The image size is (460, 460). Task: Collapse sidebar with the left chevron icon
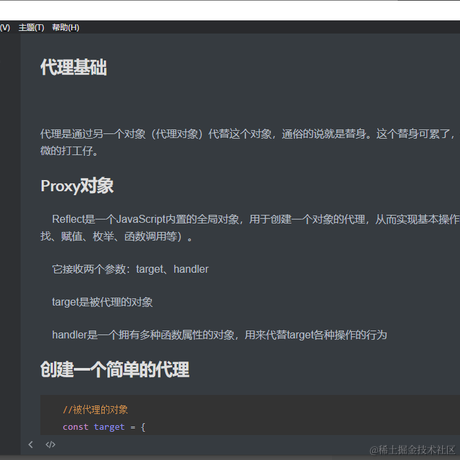tap(31, 444)
